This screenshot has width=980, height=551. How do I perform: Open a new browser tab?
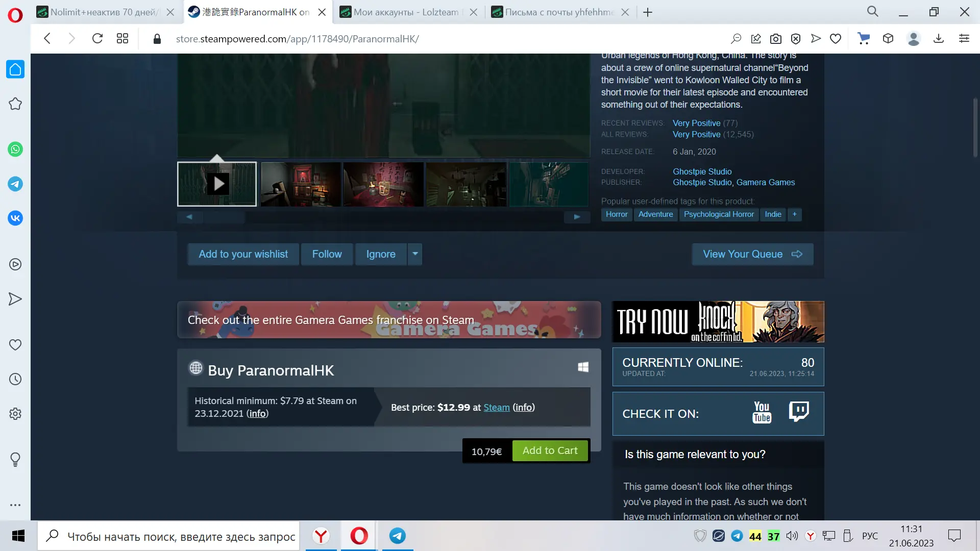tap(648, 12)
